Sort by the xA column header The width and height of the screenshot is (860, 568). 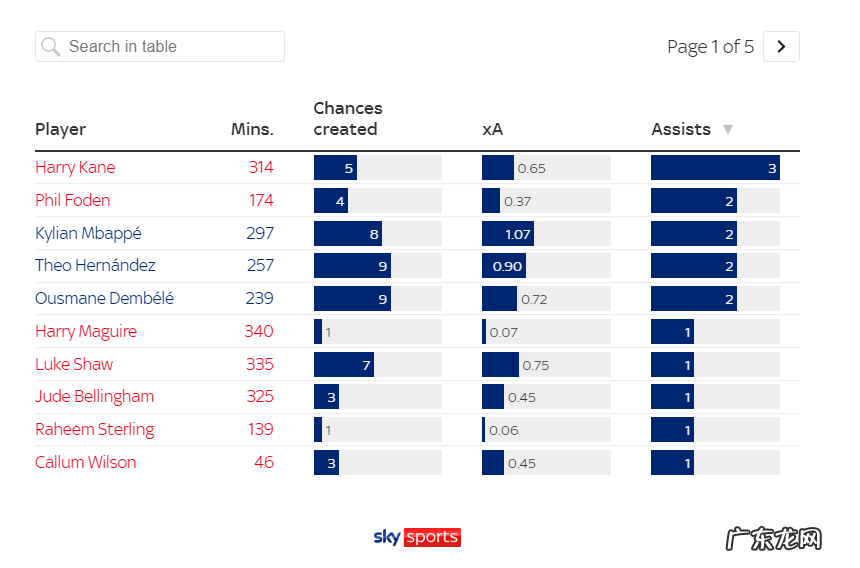pyautogui.click(x=492, y=129)
